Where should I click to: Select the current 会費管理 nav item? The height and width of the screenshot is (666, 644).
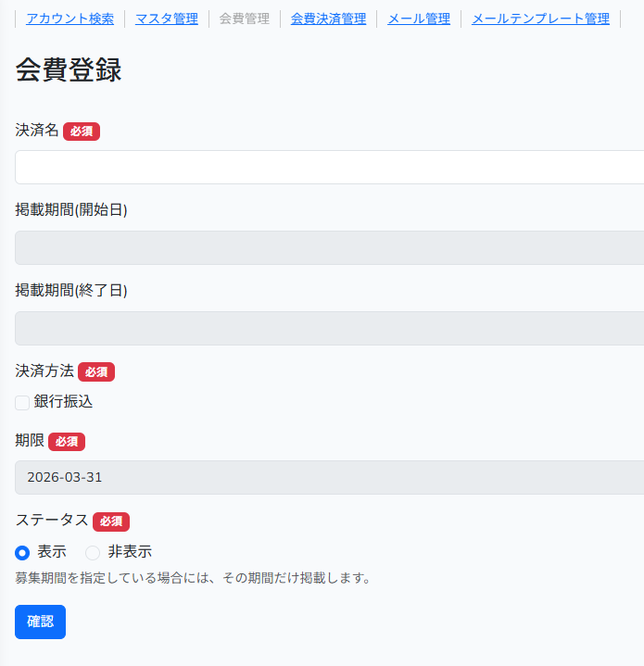pyautogui.click(x=245, y=19)
